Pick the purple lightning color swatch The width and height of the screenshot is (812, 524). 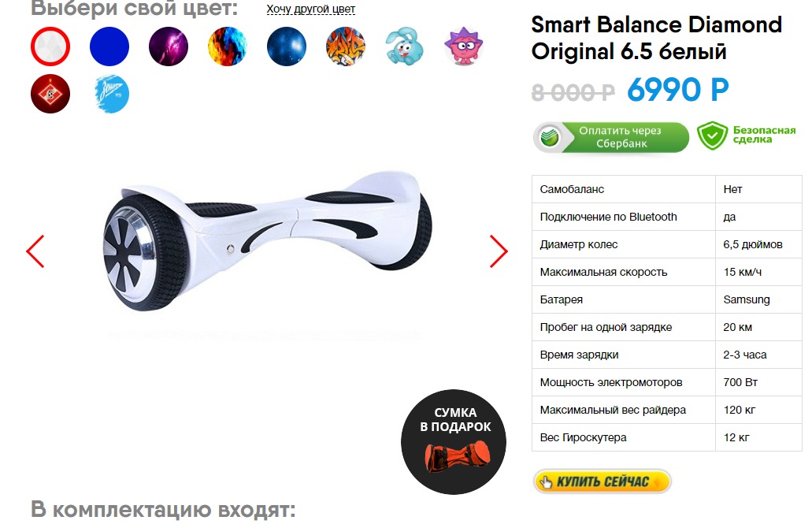point(169,46)
